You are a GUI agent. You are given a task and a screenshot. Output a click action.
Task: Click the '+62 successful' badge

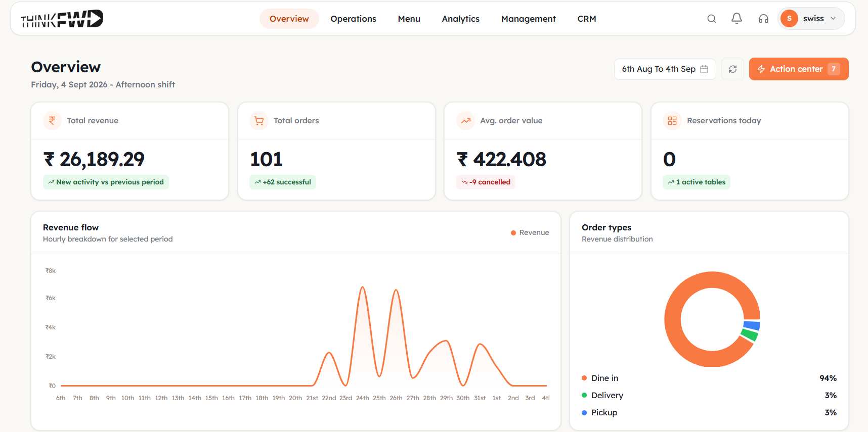pyautogui.click(x=283, y=182)
